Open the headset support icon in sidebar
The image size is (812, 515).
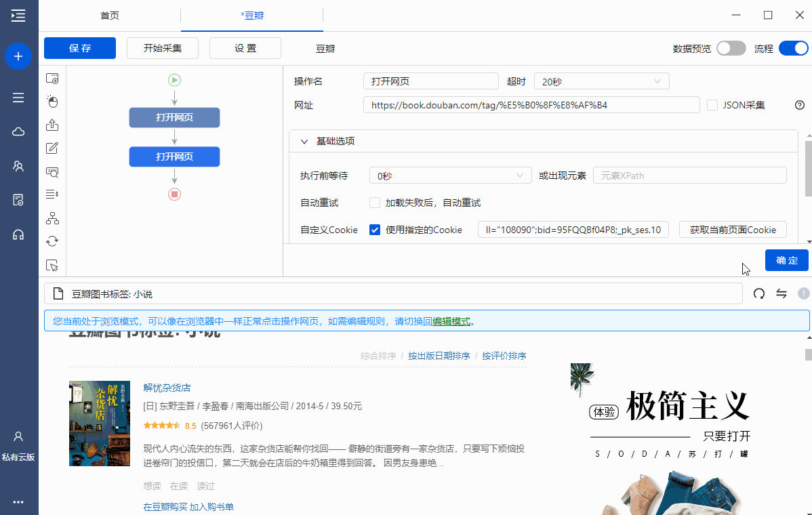click(x=18, y=235)
